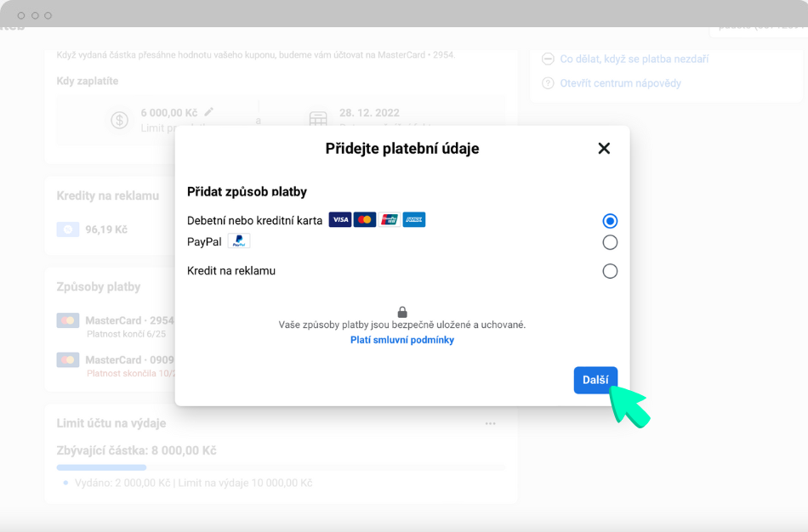The width and height of the screenshot is (808, 532).
Task: Click the calendar icon beside 28. 12. 2022
Action: [x=318, y=118]
